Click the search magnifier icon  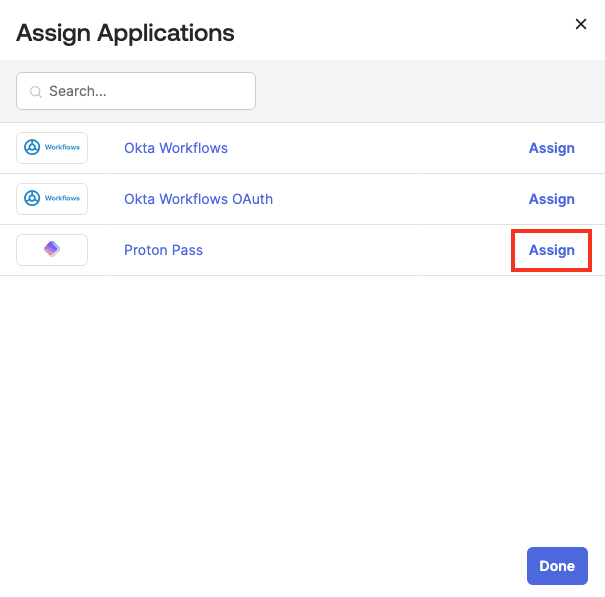[35, 91]
